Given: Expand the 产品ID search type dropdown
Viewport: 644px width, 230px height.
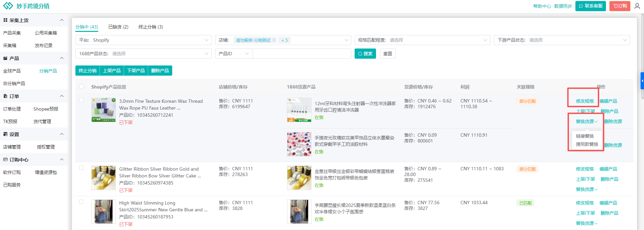Looking at the screenshot, I should click(234, 54).
